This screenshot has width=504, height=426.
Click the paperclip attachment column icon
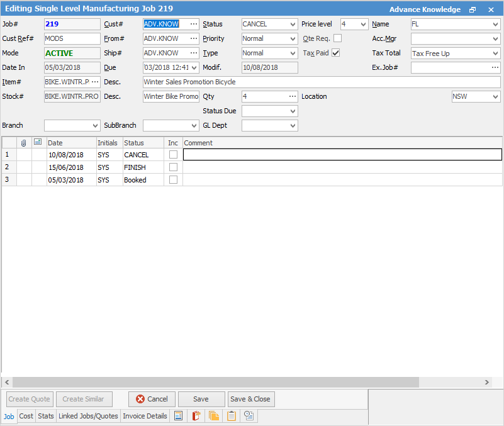[24, 143]
